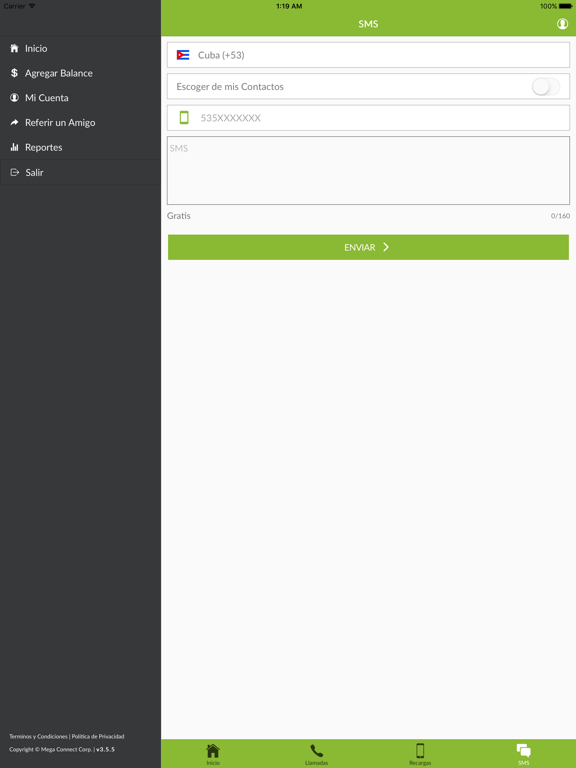The height and width of the screenshot is (768, 576).
Task: Select Salir to log out
Action: (x=80, y=172)
